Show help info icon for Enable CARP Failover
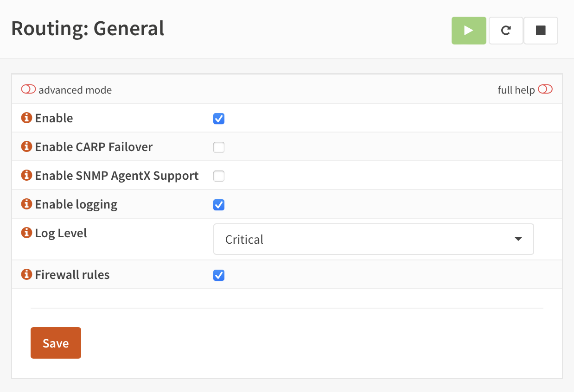The image size is (574, 392). pos(26,146)
